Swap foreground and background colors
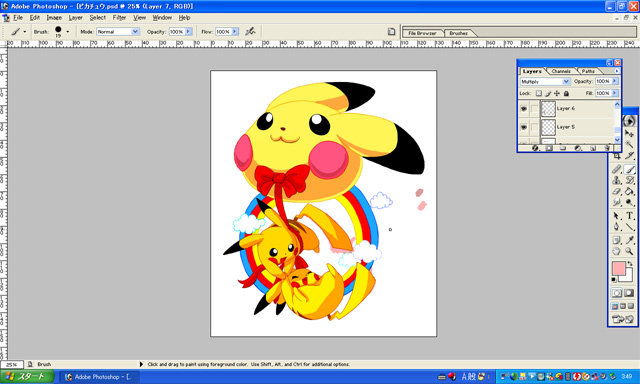The image size is (640, 384). tap(630, 264)
